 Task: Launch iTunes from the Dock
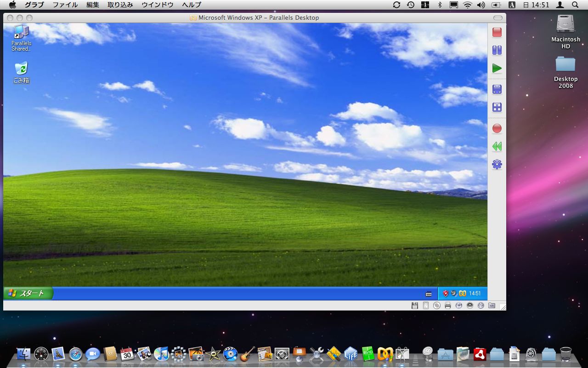161,354
